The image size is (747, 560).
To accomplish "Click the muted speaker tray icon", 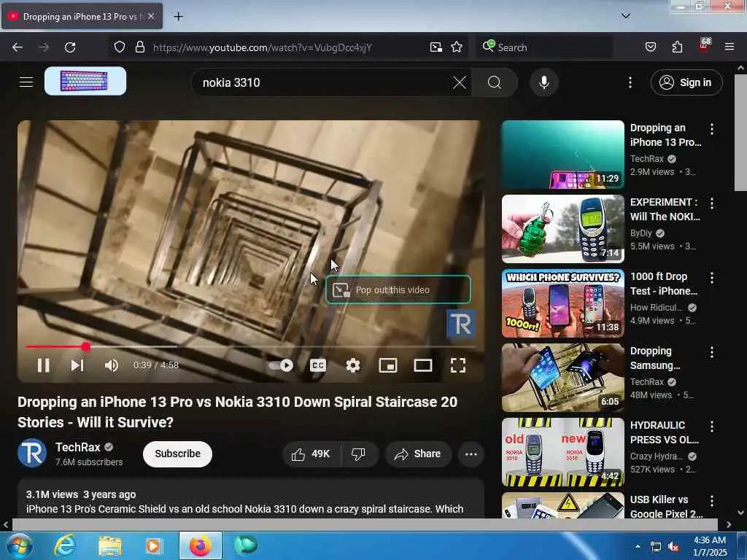I will click(673, 547).
